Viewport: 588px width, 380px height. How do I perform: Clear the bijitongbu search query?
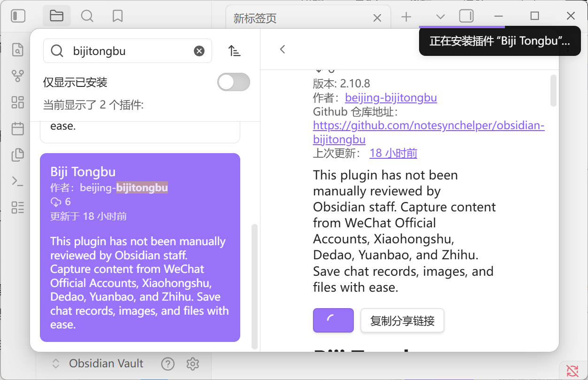point(199,51)
